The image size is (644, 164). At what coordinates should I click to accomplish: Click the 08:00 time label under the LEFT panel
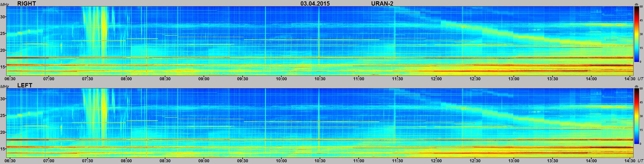(x=126, y=161)
